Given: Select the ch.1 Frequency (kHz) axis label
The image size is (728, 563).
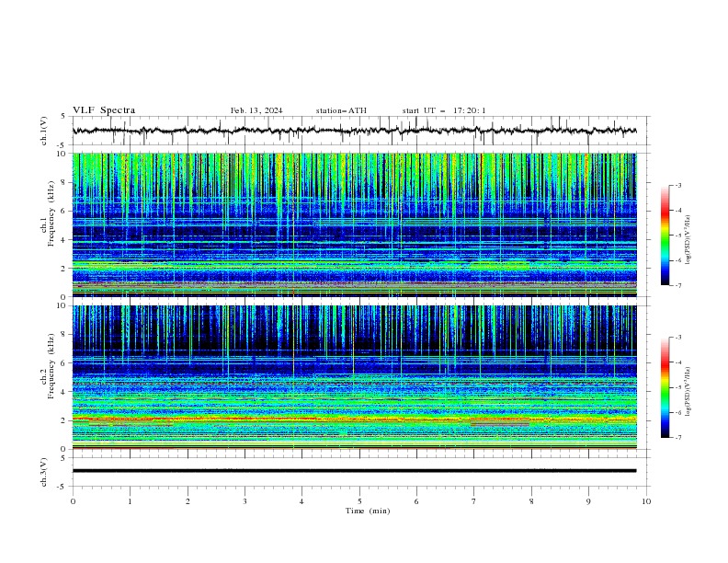Looking at the screenshot, I should coord(49,213).
